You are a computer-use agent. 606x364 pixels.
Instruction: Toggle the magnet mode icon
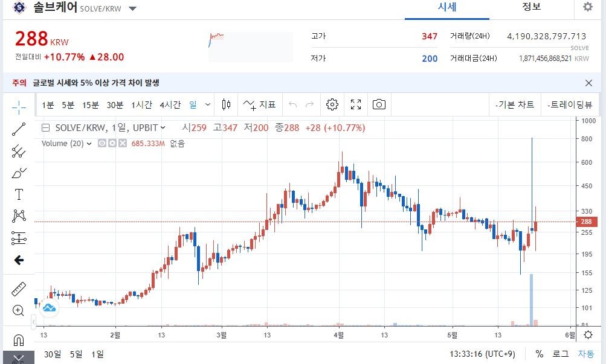[19, 340]
